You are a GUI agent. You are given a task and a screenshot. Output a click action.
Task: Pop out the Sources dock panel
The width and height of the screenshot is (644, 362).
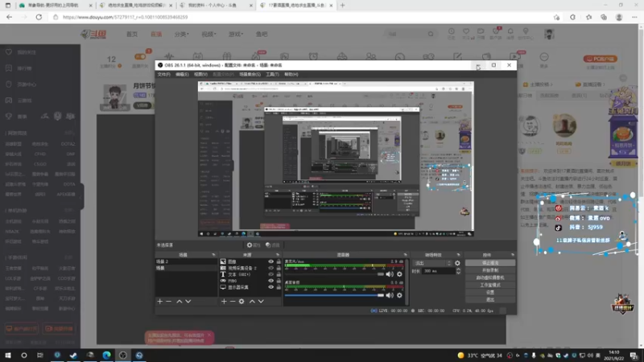pyautogui.click(x=278, y=255)
